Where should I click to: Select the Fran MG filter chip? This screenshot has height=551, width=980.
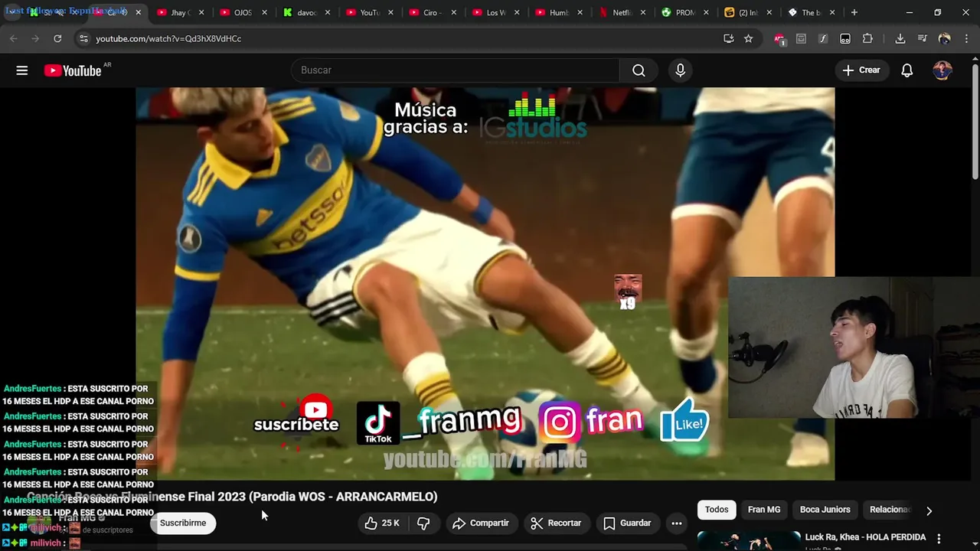click(x=764, y=510)
